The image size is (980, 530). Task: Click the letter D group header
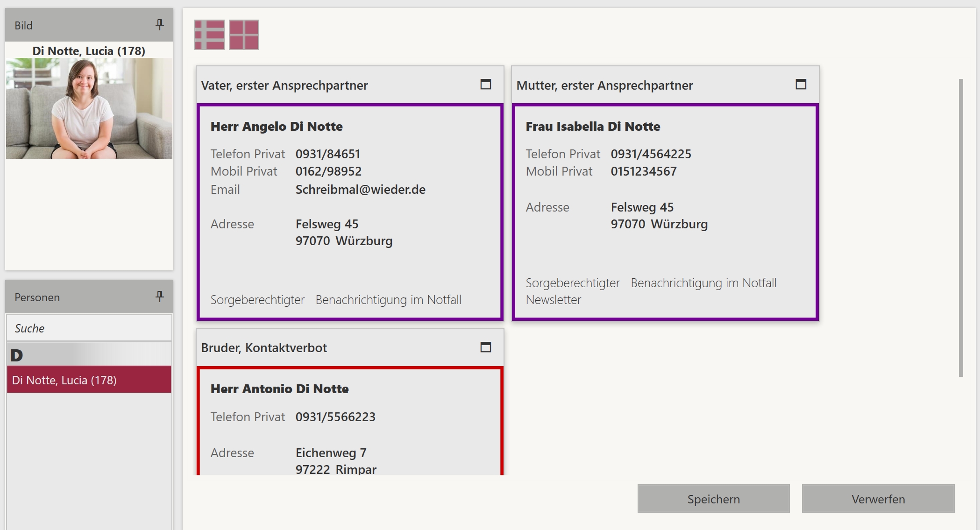17,355
